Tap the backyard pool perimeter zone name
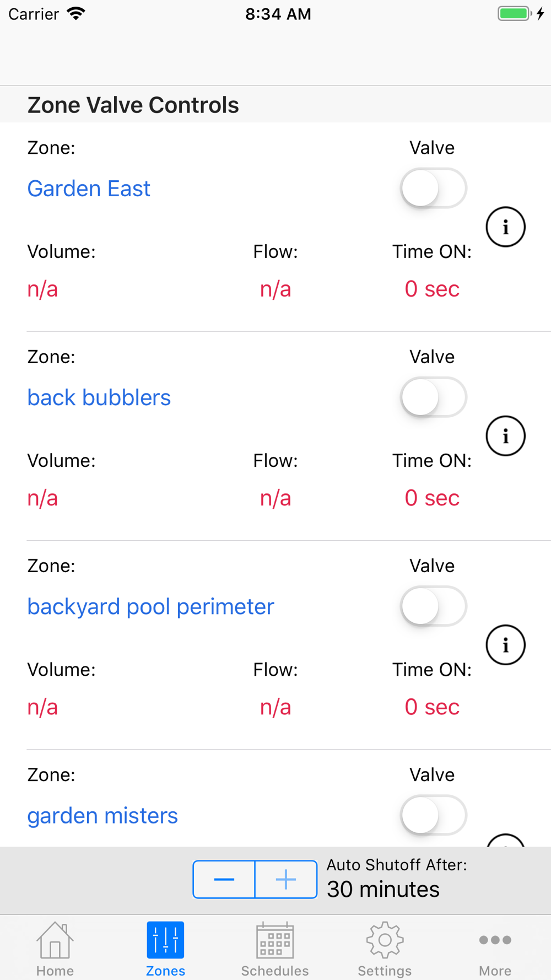This screenshot has height=980, width=551. [150, 606]
